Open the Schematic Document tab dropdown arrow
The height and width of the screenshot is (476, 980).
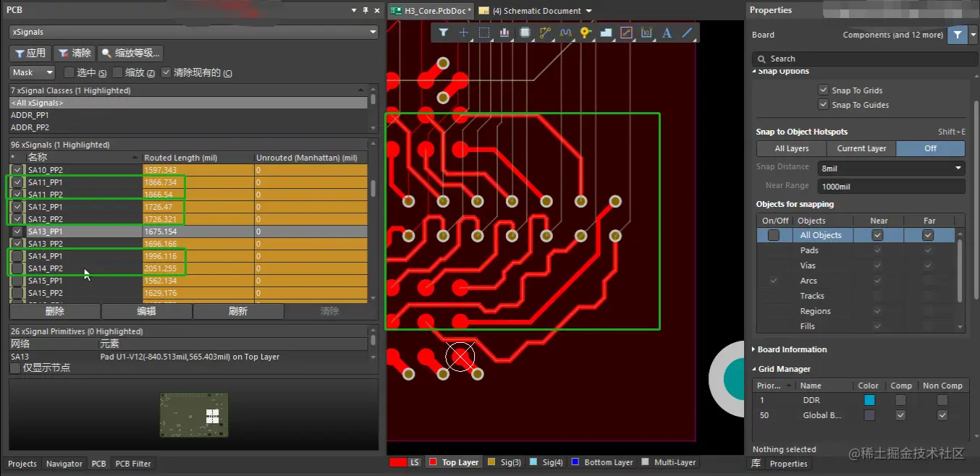point(589,11)
